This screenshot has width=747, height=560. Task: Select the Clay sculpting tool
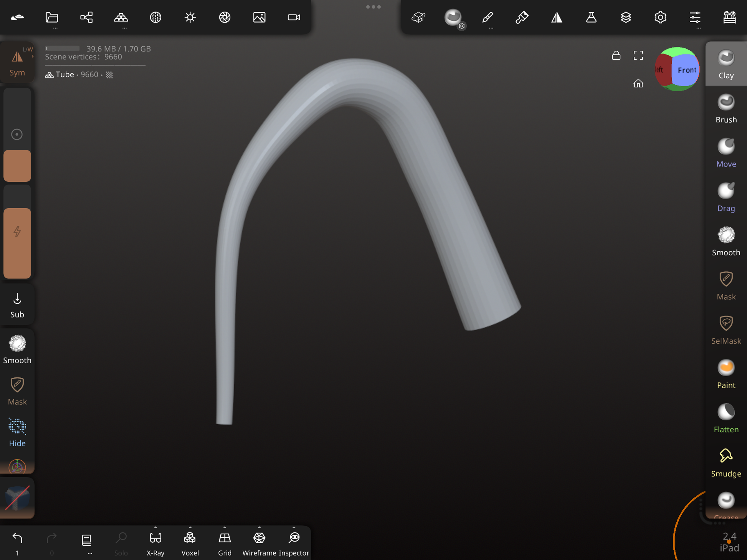726,64
